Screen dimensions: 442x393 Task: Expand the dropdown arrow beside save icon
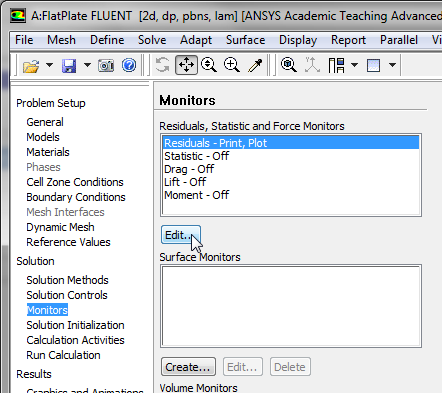click(x=87, y=65)
